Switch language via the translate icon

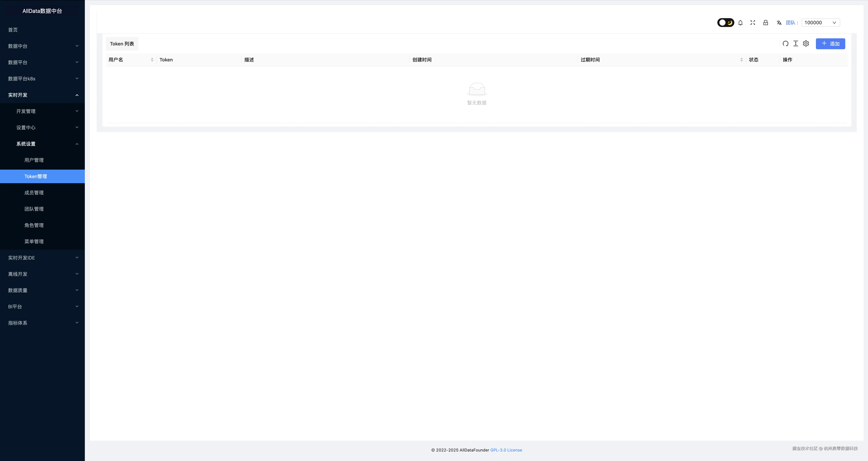[x=779, y=23]
